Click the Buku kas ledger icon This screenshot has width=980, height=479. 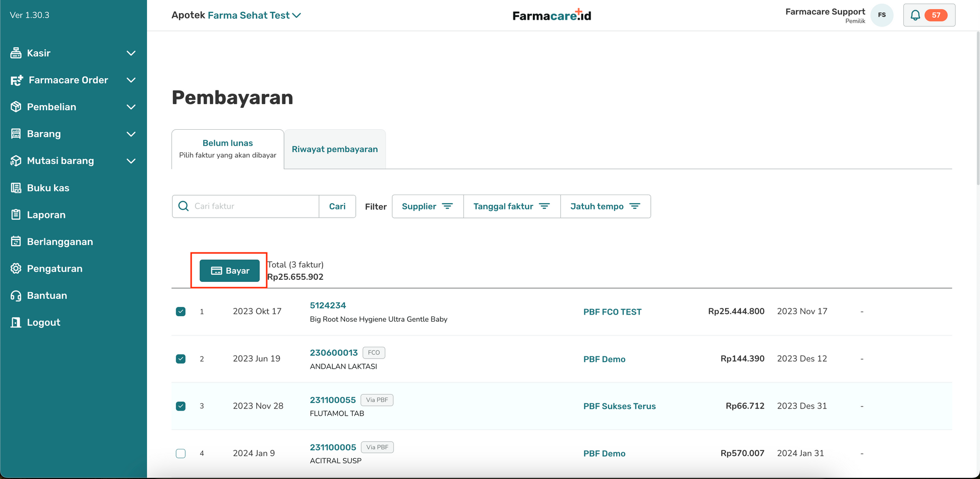point(16,188)
